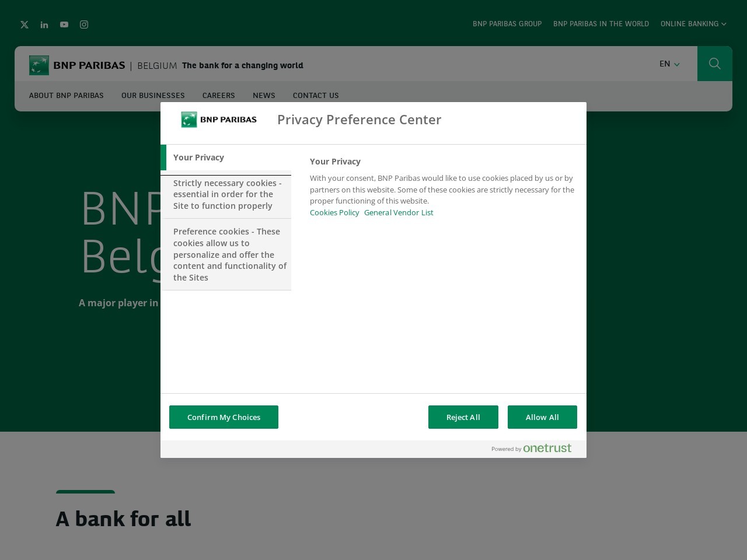Viewport: 747px width, 560px height.
Task: Open About BNP Paribas menu
Action: tap(67, 95)
